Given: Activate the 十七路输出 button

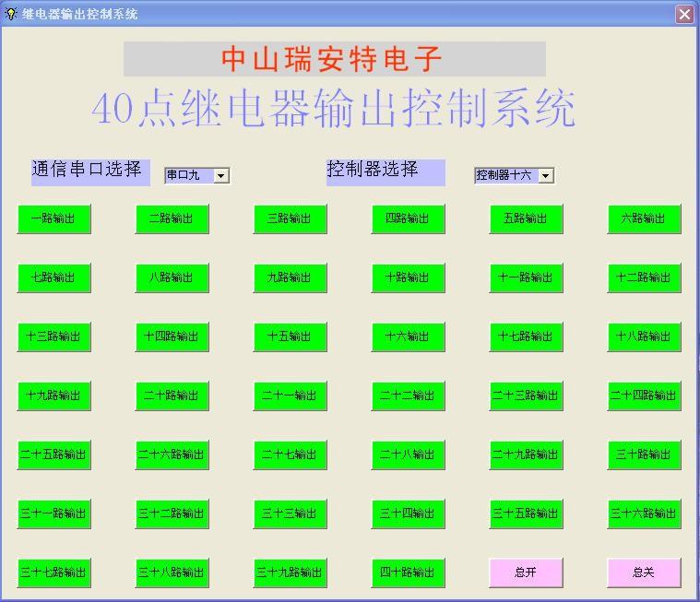Looking at the screenshot, I should coord(526,336).
